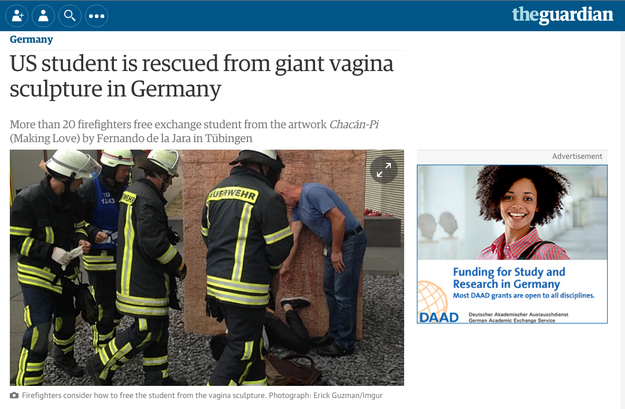The width and height of the screenshot is (625, 409).
Task: Click the camera icon beside caption
Action: [x=14, y=395]
